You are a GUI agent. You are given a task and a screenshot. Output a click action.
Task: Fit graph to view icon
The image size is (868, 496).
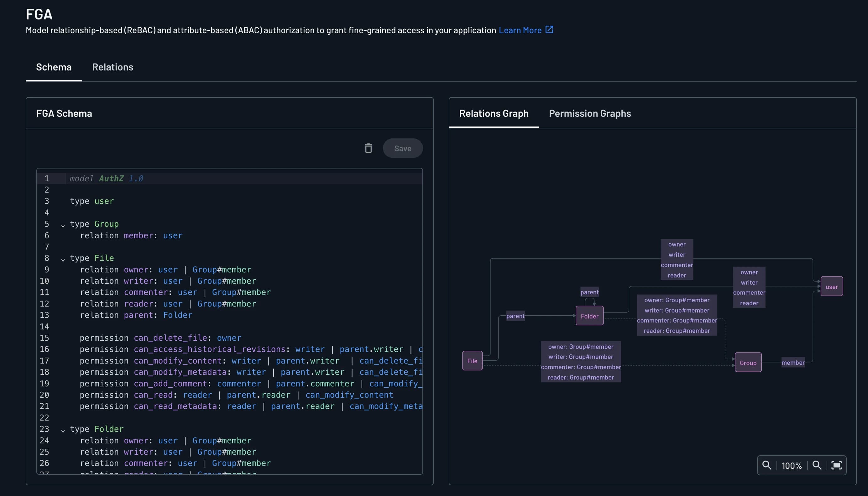point(836,465)
